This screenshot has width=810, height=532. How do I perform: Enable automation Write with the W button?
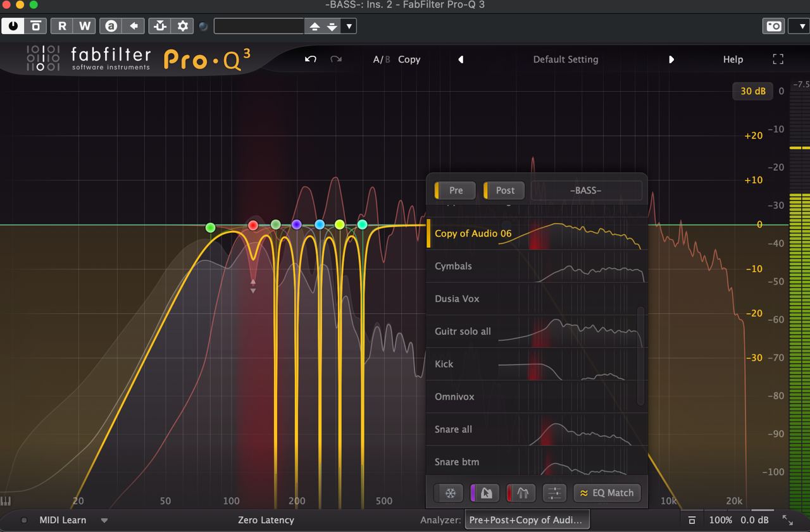pos(85,26)
